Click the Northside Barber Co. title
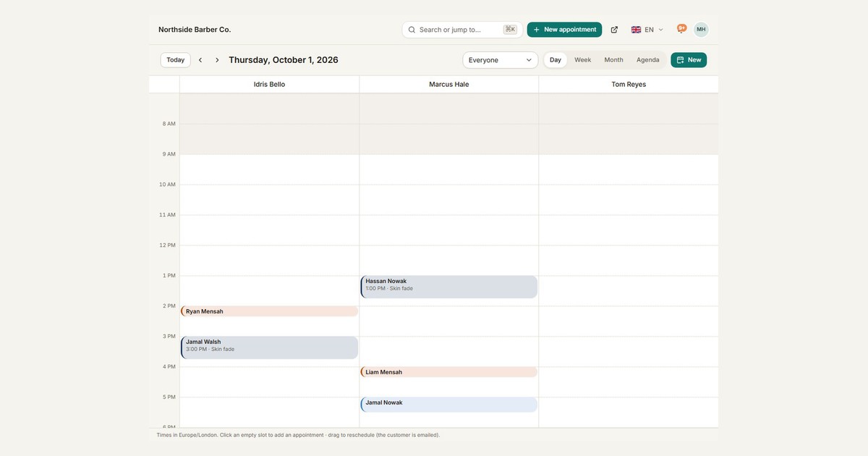The height and width of the screenshot is (456, 868). point(195,30)
